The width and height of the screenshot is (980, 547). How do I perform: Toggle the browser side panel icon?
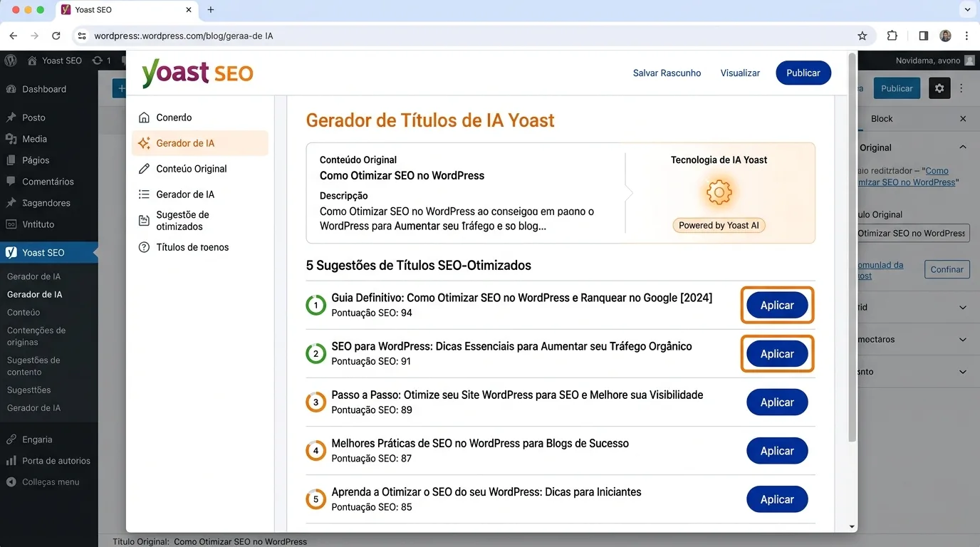[x=923, y=36]
